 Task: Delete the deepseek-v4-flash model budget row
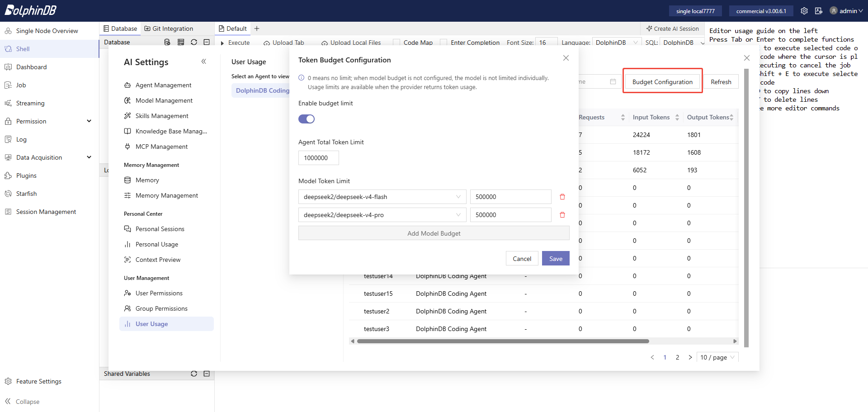pos(562,197)
